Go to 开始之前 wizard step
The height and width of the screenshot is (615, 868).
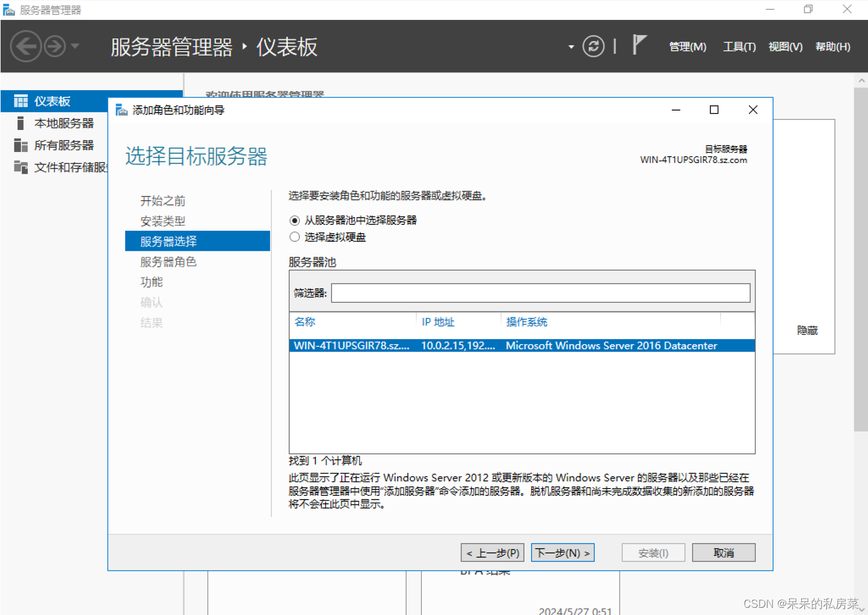(163, 201)
